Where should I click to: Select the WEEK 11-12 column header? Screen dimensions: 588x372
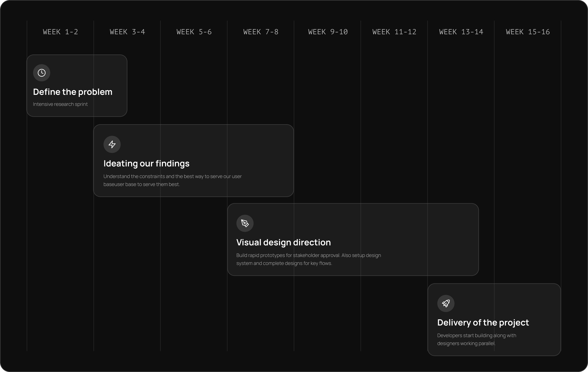(x=394, y=32)
